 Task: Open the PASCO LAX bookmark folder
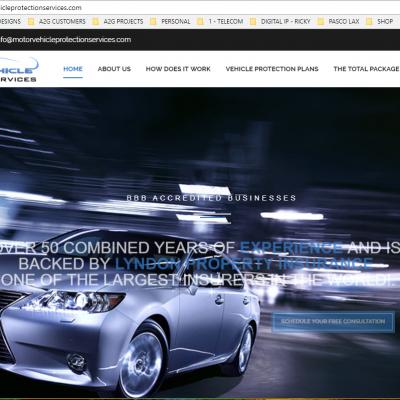(x=344, y=22)
